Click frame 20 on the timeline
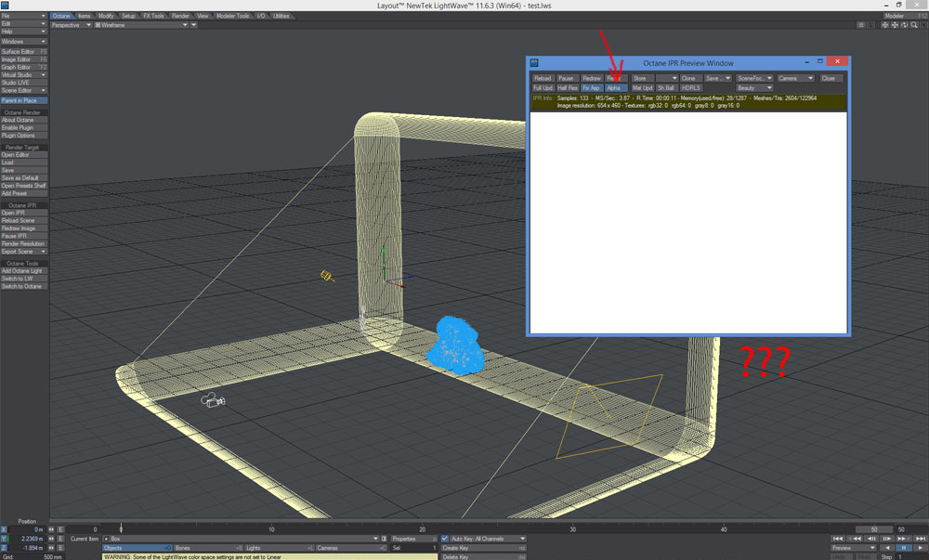This screenshot has width=929, height=560. [422, 528]
